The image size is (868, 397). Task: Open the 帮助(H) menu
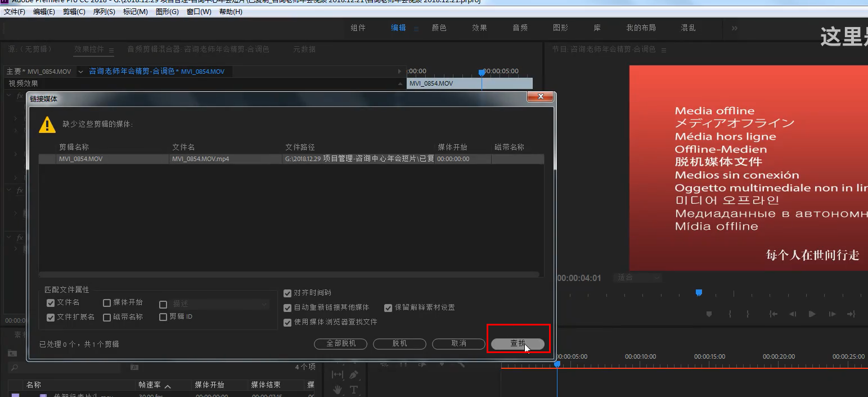(x=231, y=11)
